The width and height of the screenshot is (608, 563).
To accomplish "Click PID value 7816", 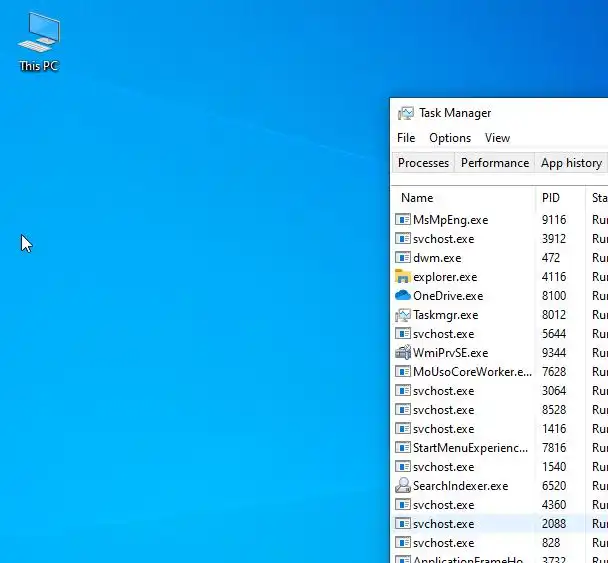I will [x=554, y=448].
